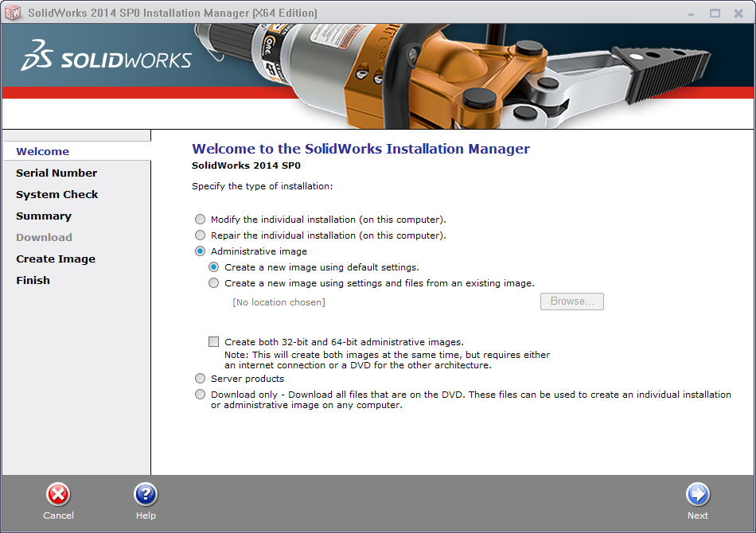Select Modify the individual installation option
756x533 pixels.
[200, 220]
